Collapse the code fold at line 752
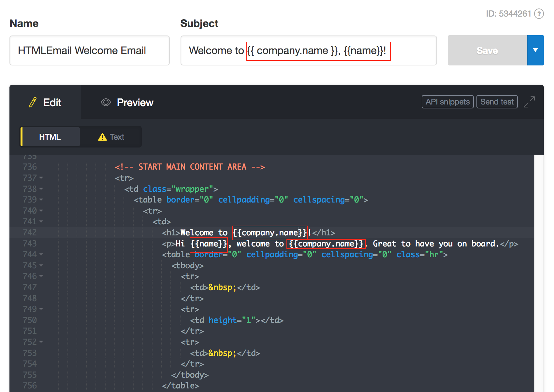The image size is (554, 392). [41, 342]
